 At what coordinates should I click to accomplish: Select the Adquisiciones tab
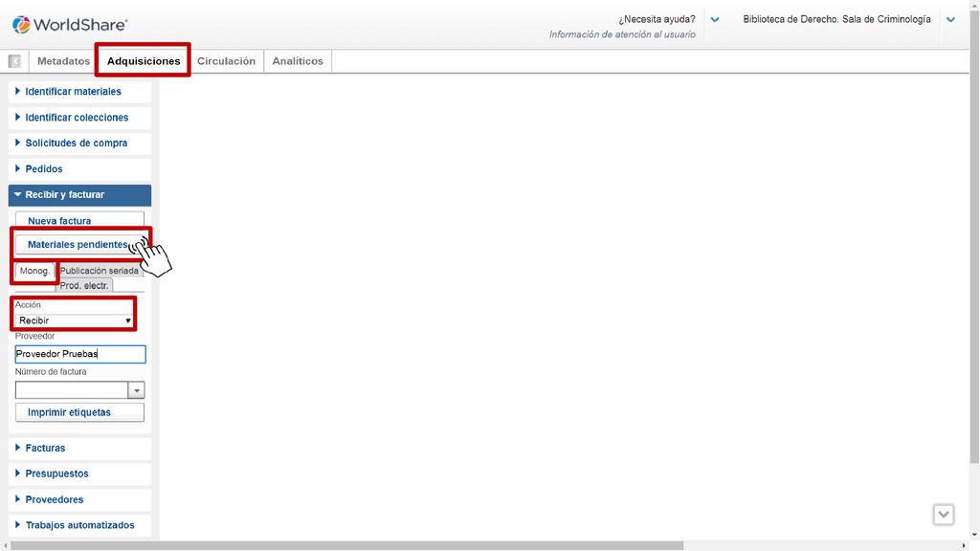click(x=144, y=61)
